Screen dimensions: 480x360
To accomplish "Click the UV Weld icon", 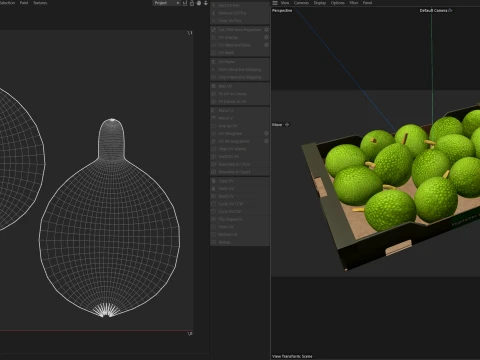I will click(x=214, y=53).
